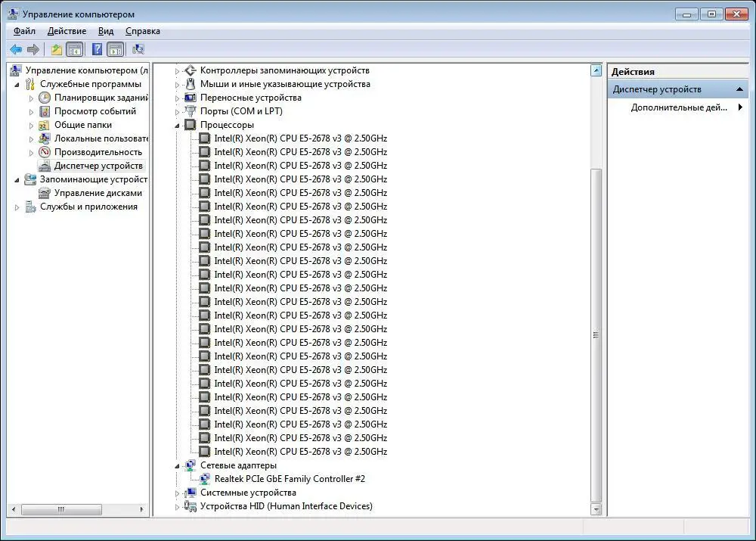Click the Планировщик заданий clock icon

click(x=45, y=98)
